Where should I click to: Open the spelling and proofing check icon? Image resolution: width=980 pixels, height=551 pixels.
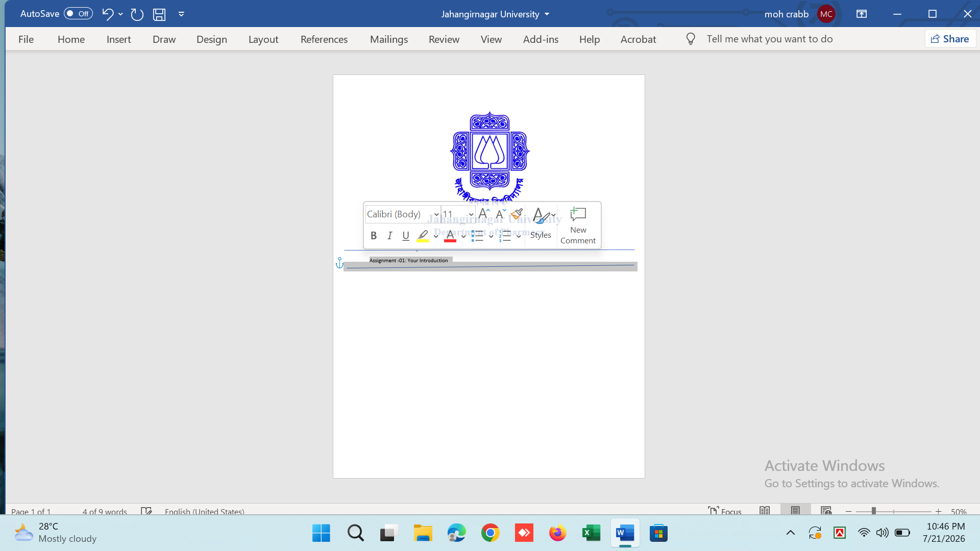(x=146, y=511)
